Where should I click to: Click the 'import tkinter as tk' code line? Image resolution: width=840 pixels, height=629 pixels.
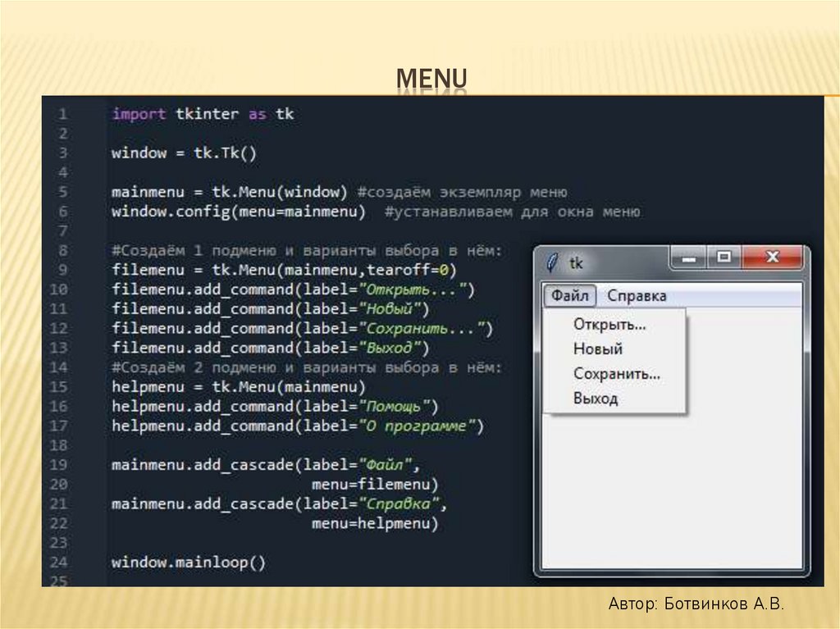203,114
